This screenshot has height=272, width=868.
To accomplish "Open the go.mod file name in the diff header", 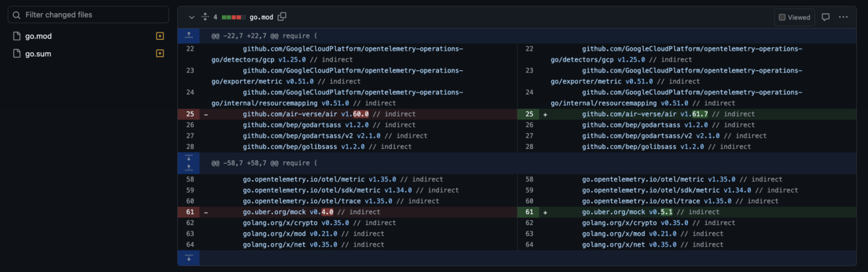I will 262,17.
